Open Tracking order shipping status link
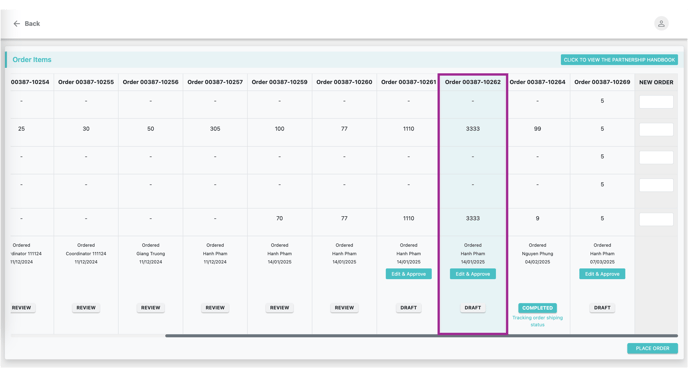This screenshot has width=688, height=368. [538, 321]
